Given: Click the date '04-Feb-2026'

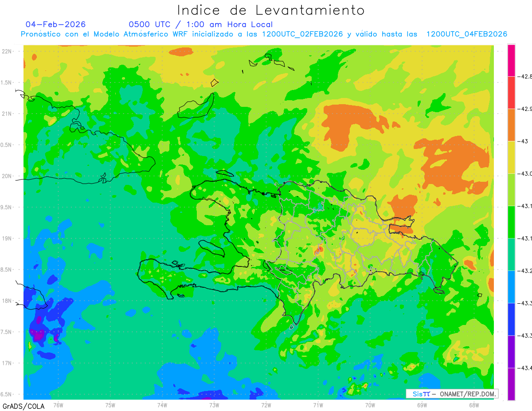Looking at the screenshot, I should 55,24.
